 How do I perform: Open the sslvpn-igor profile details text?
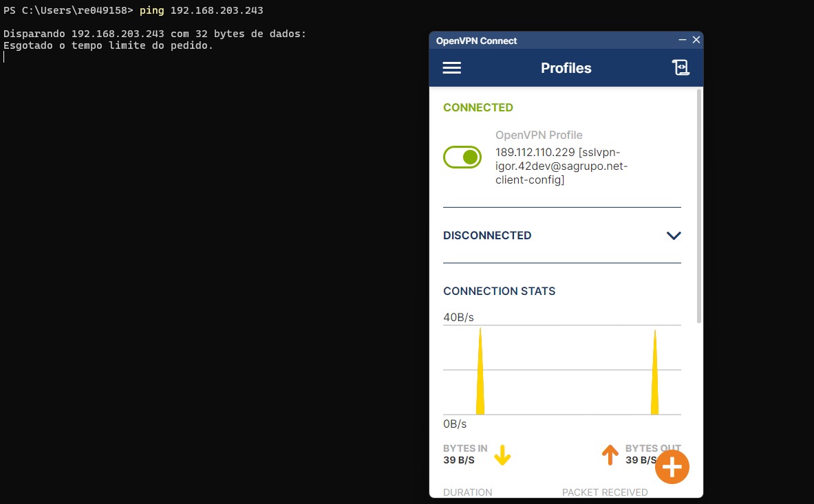coord(561,166)
